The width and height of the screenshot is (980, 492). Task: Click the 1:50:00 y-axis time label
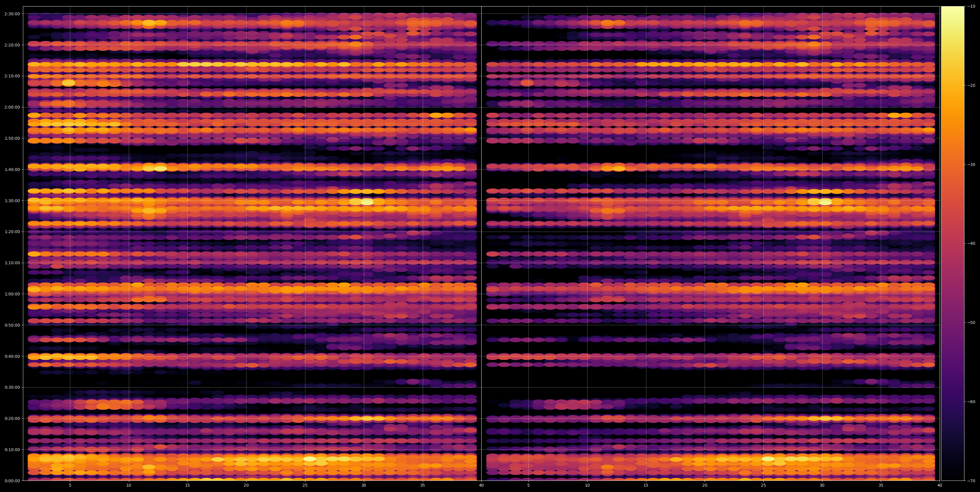pos(12,138)
